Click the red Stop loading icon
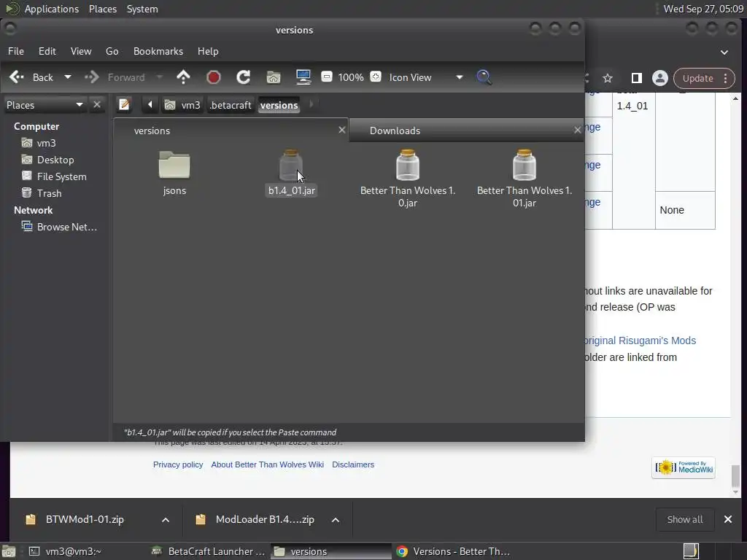 [214, 77]
